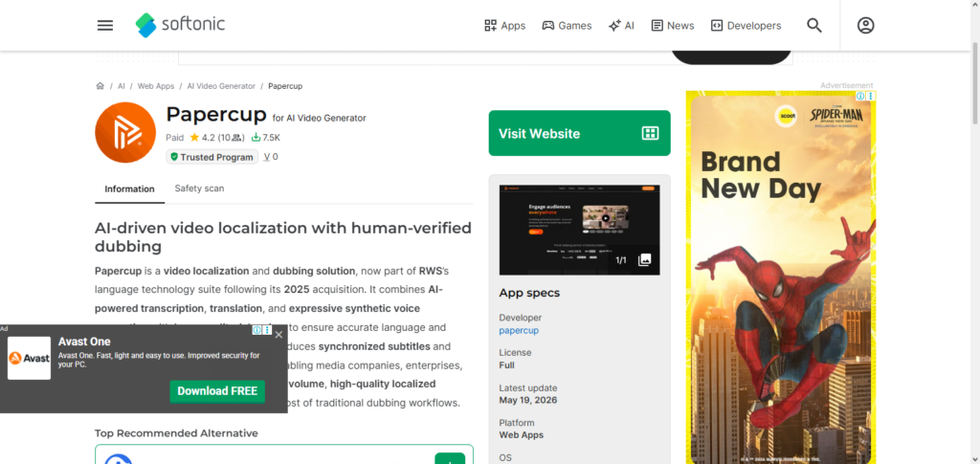This screenshot has height=464, width=980.
Task: Click the search magnifier icon
Action: [x=813, y=26]
